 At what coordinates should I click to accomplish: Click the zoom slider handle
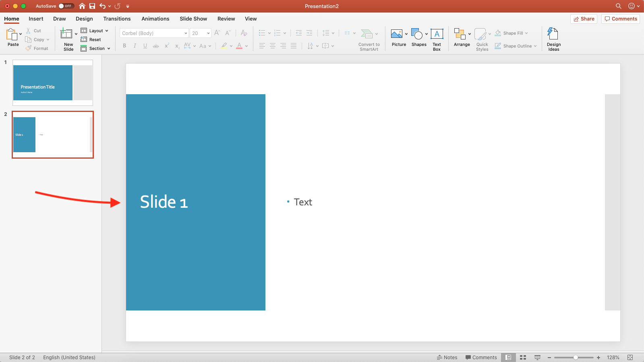[576, 358]
